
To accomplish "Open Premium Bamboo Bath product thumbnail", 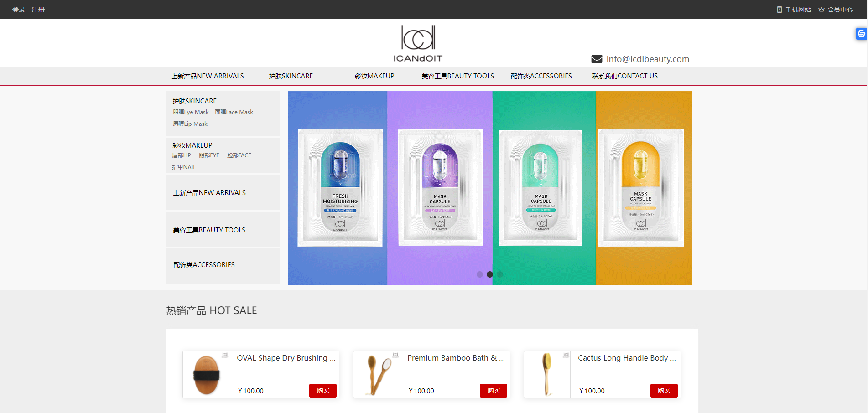I will 377,375.
